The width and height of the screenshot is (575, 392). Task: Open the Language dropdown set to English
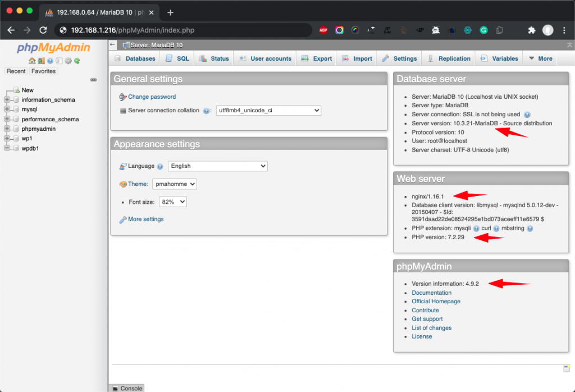[x=217, y=166]
